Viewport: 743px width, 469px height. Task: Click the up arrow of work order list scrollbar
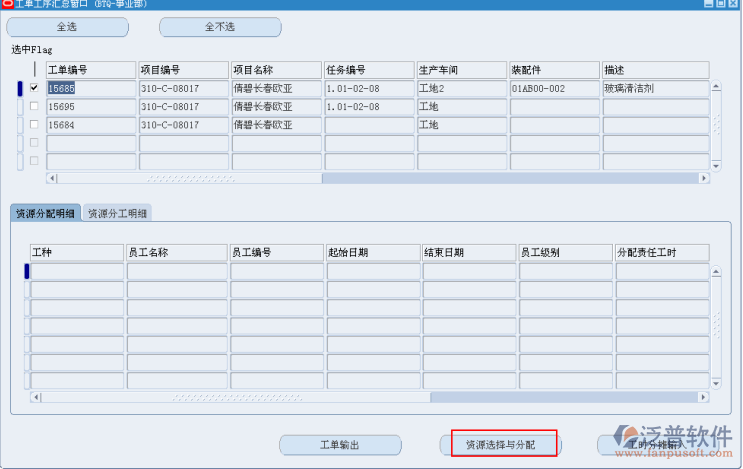716,88
